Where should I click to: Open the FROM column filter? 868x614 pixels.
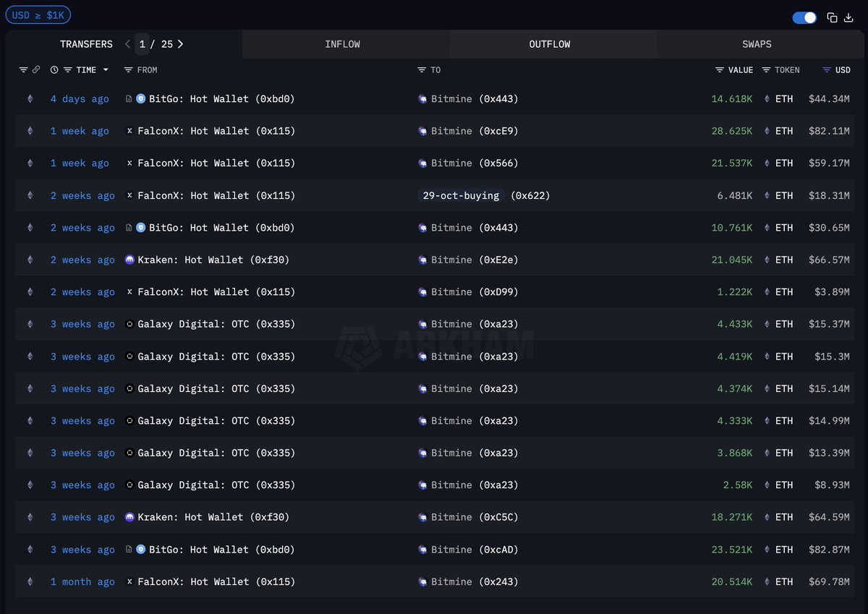pyautogui.click(x=128, y=70)
